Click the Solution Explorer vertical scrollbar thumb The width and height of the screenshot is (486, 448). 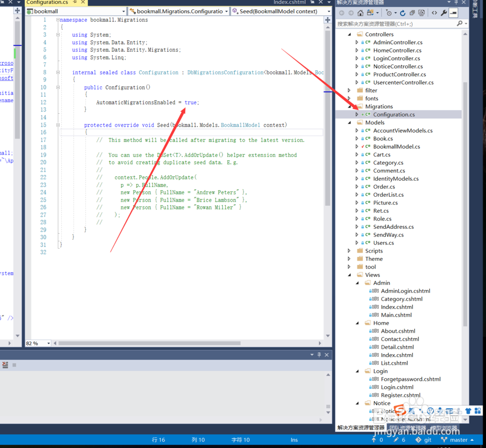[x=465, y=204]
